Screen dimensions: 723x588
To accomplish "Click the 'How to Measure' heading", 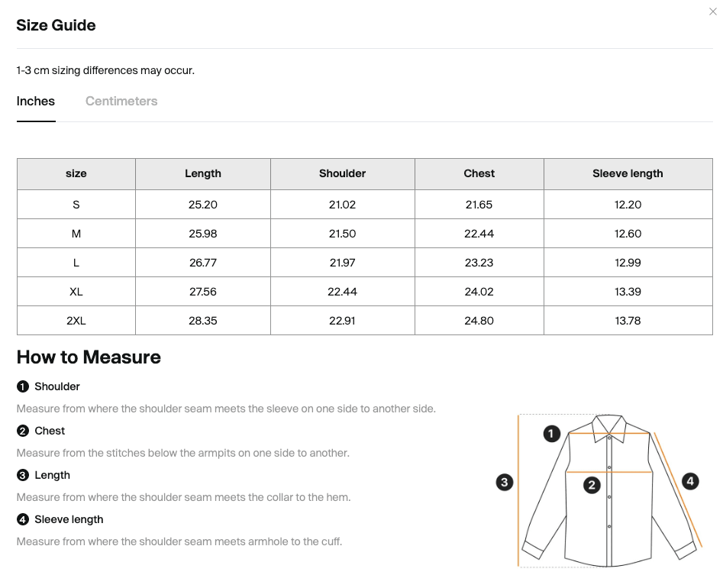I will click(89, 357).
